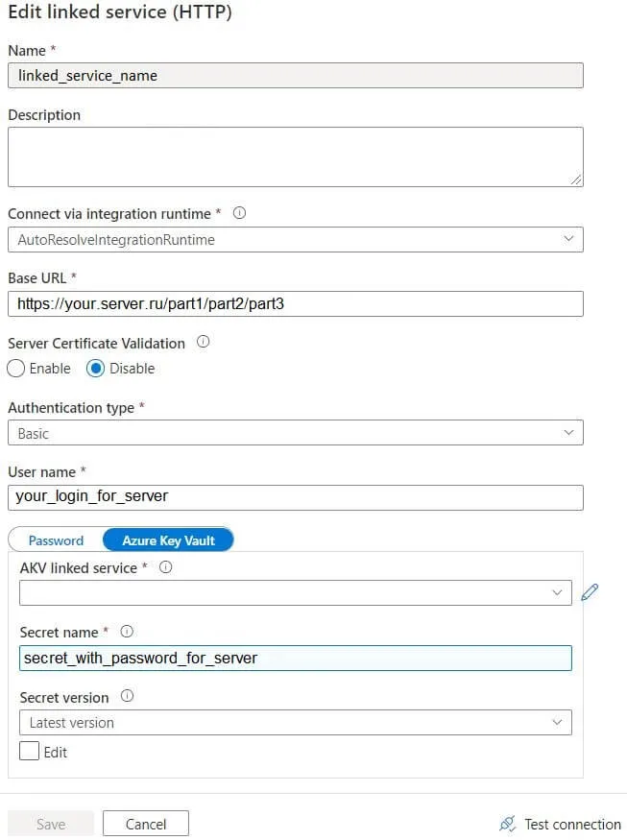Click Secret version info icon

(x=128, y=697)
